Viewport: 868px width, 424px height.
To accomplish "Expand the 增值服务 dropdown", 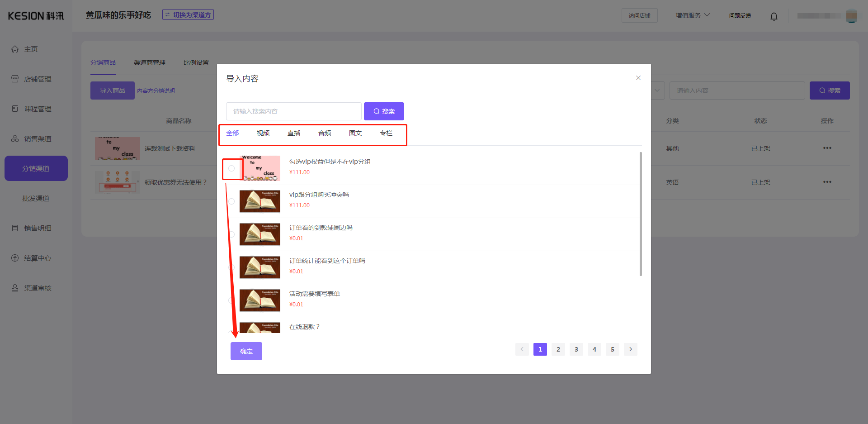I will pyautogui.click(x=693, y=15).
